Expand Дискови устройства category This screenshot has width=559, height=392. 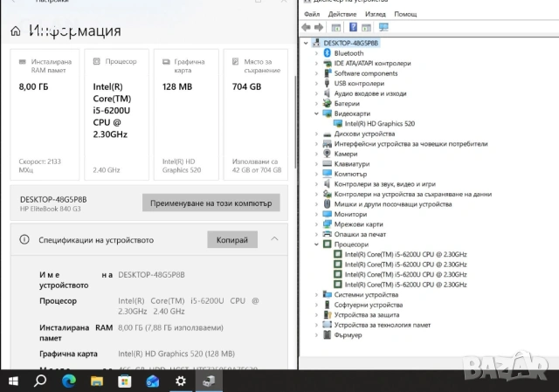(316, 134)
